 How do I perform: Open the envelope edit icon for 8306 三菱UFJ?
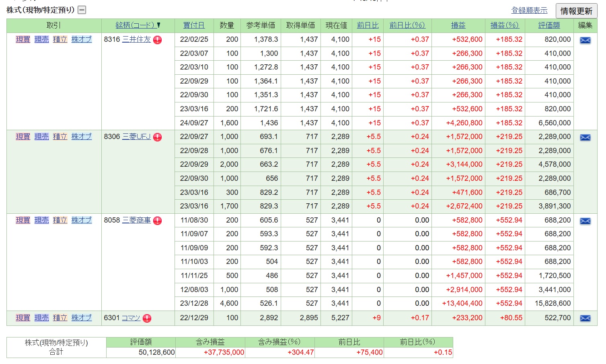585,137
